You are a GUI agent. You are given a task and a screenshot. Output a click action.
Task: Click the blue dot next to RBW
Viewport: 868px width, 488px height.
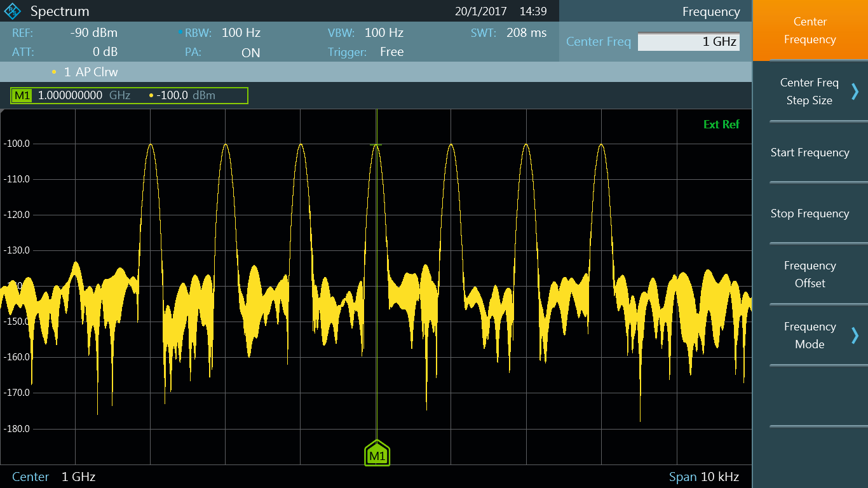click(180, 33)
